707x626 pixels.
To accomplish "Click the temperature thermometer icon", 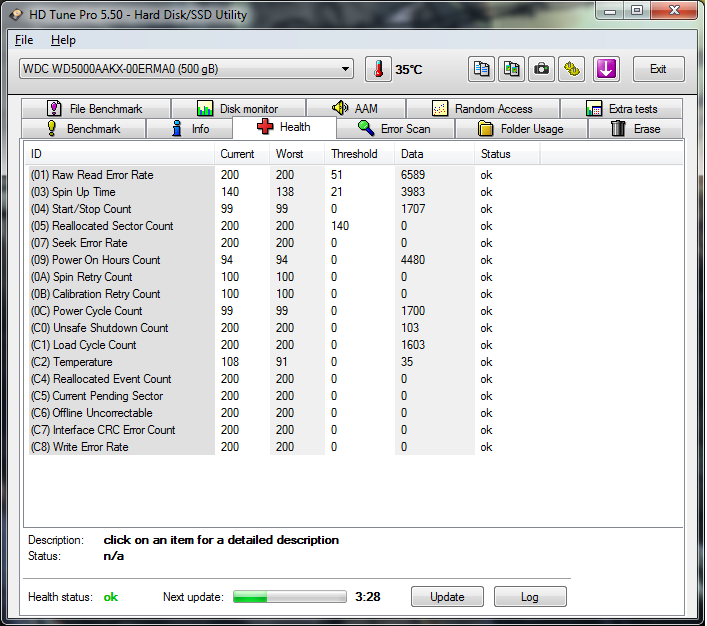I will [x=378, y=69].
